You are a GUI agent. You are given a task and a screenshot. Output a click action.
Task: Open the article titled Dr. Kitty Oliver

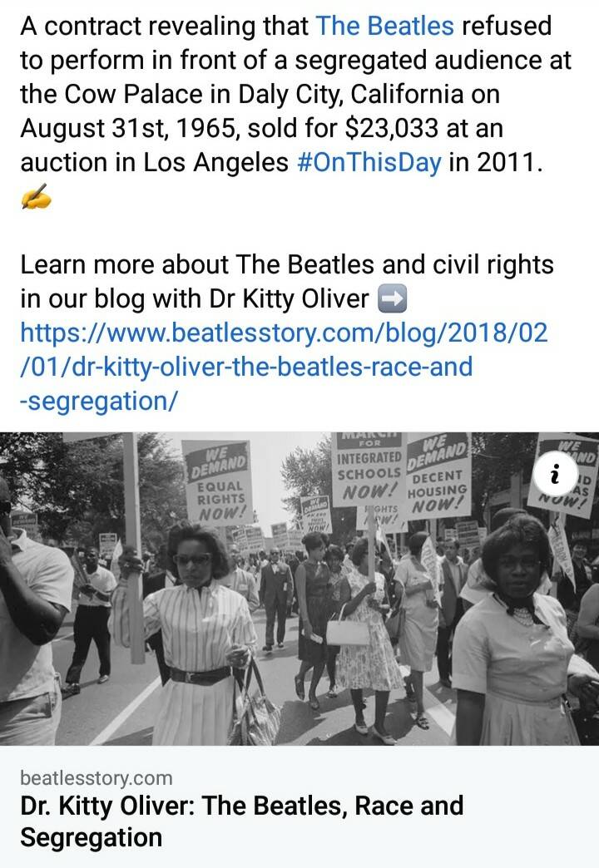click(241, 821)
